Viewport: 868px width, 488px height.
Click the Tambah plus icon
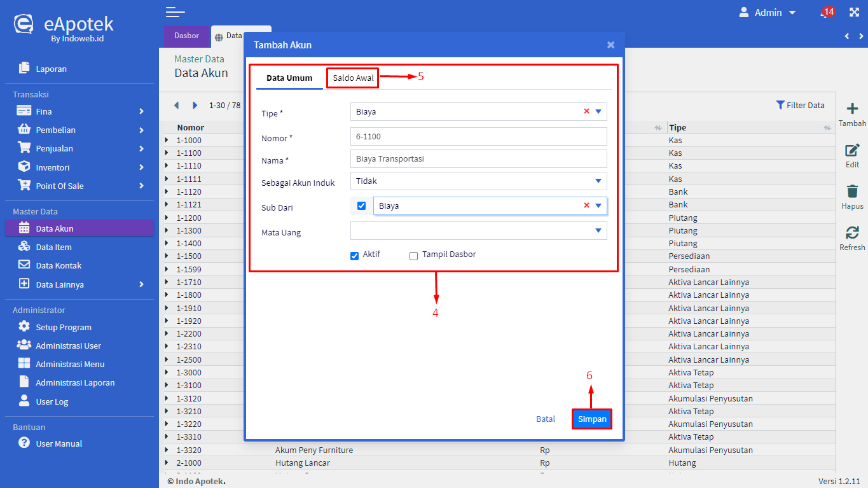pos(852,109)
